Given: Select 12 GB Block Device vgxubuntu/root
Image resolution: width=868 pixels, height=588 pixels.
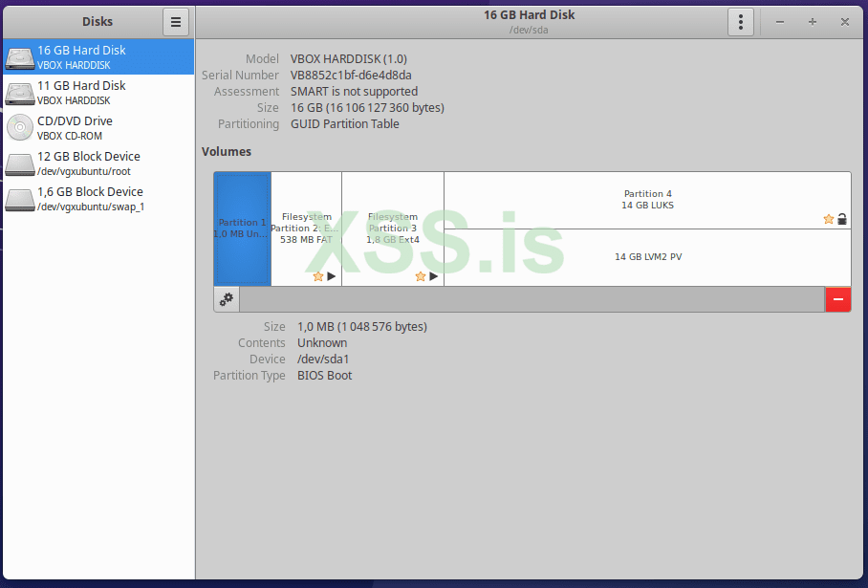Looking at the screenshot, I should pyautogui.click(x=98, y=163).
